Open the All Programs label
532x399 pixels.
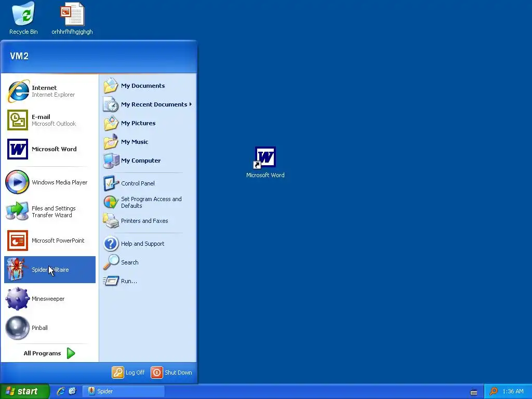pos(43,353)
